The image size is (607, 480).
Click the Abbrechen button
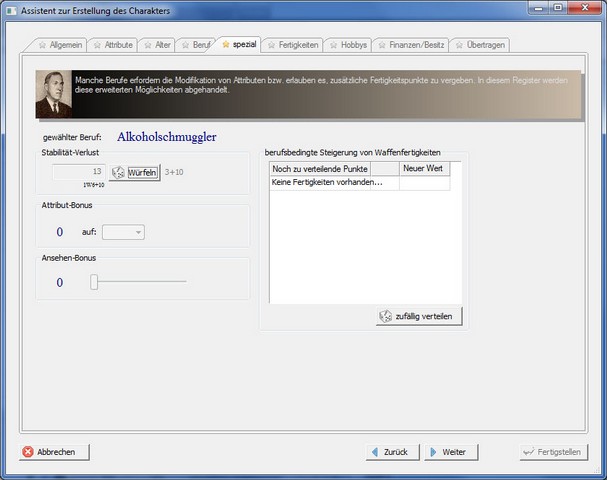(x=54, y=452)
